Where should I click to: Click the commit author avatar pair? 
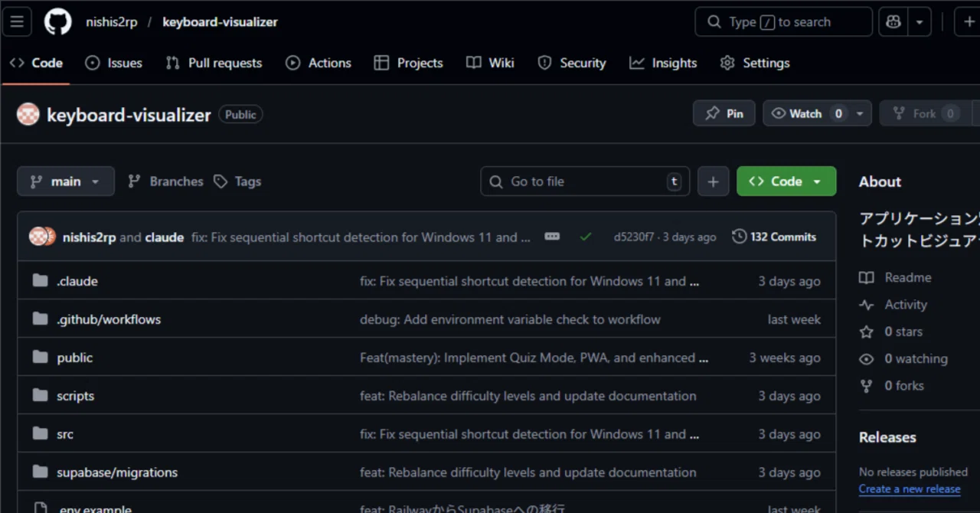[x=43, y=237]
